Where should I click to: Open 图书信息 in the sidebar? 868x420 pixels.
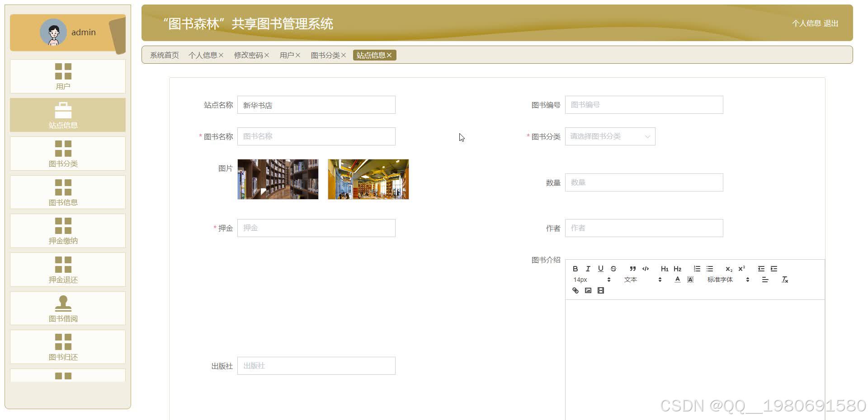point(68,192)
